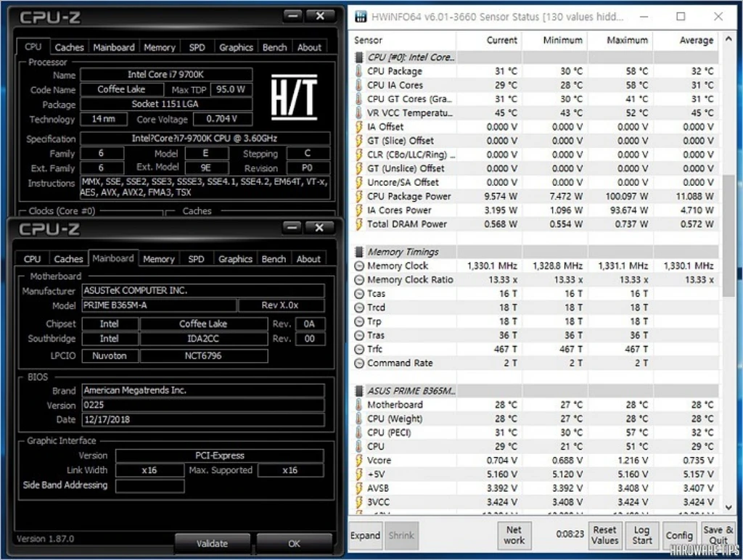Screen dimensions: 743x560
Task: Click lightning icon beside +5V row
Action: coord(358,474)
